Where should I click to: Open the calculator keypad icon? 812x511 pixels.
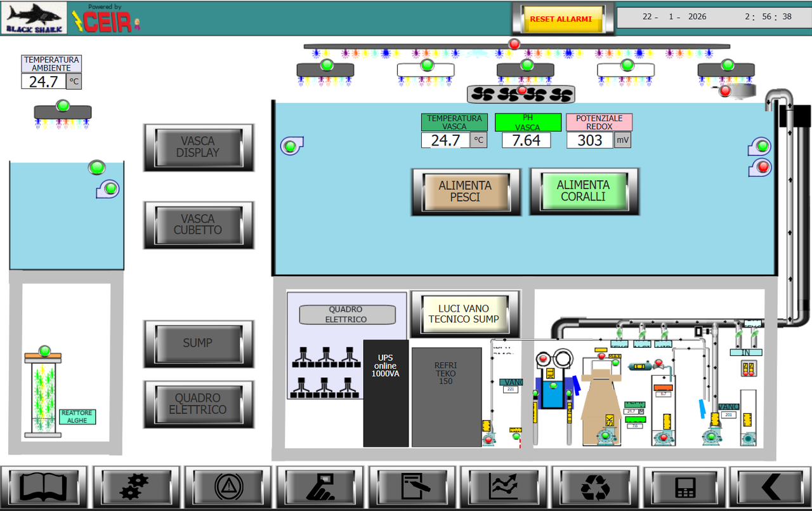point(686,486)
